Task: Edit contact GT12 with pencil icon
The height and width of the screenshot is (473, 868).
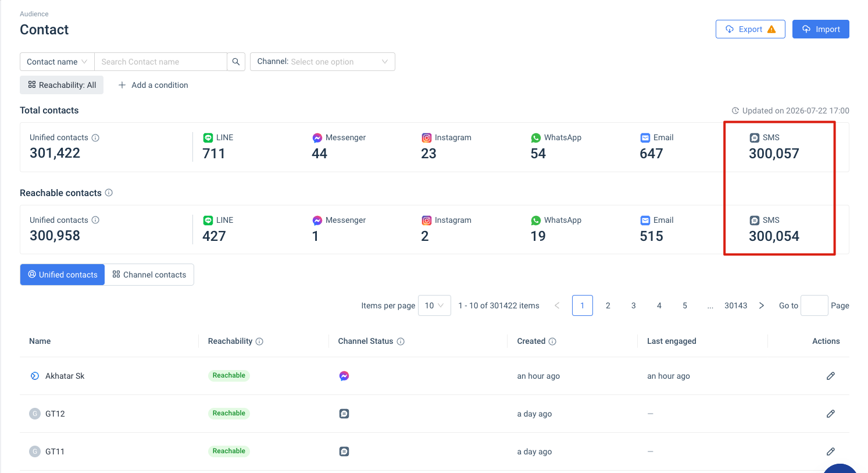Action: tap(831, 414)
